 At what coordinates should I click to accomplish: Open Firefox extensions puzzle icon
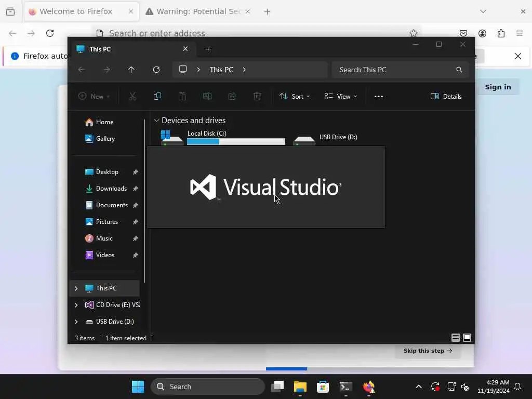point(501,33)
